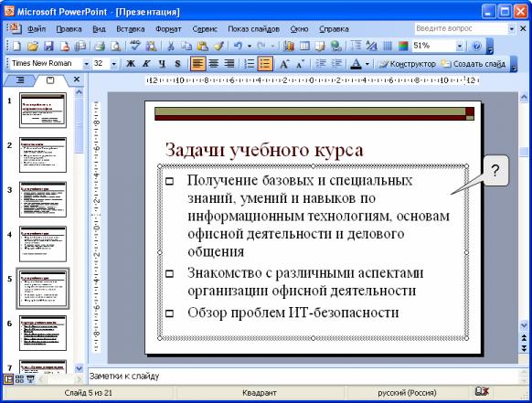
Task: Expand undo history dropdown arrow
Action: click(x=250, y=46)
